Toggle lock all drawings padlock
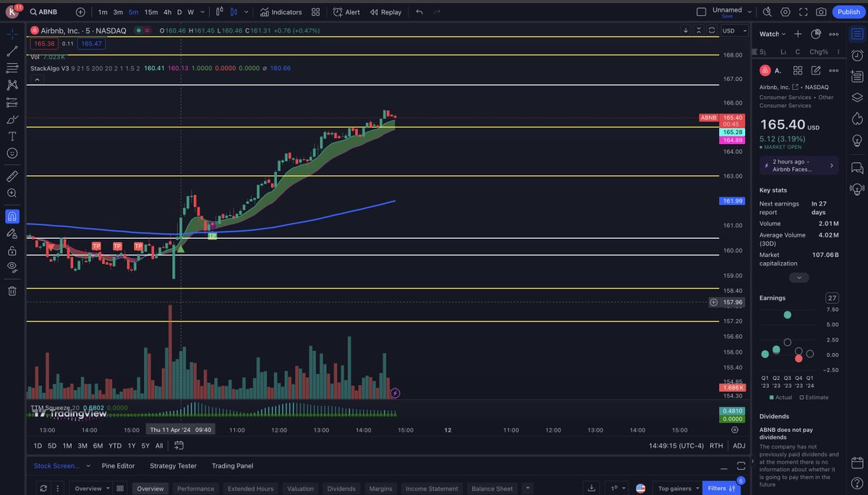Screen dimensions: 868x495 (x=12, y=250)
